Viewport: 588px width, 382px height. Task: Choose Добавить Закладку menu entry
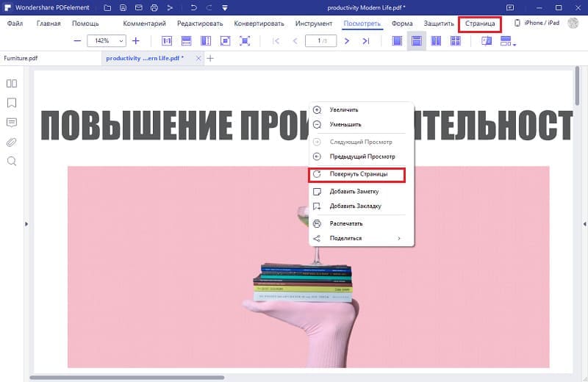pos(361,206)
